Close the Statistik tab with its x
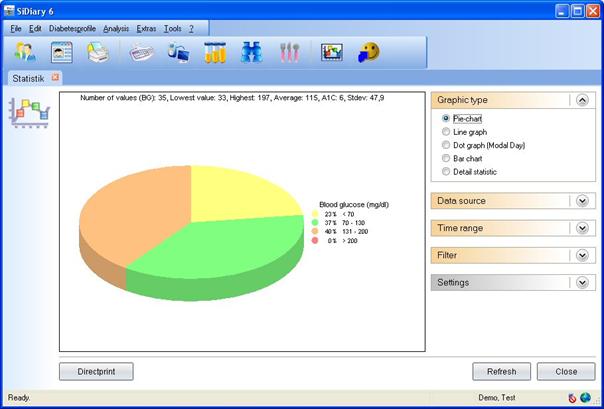Image resolution: width=604 pixels, height=409 pixels. tap(56, 77)
